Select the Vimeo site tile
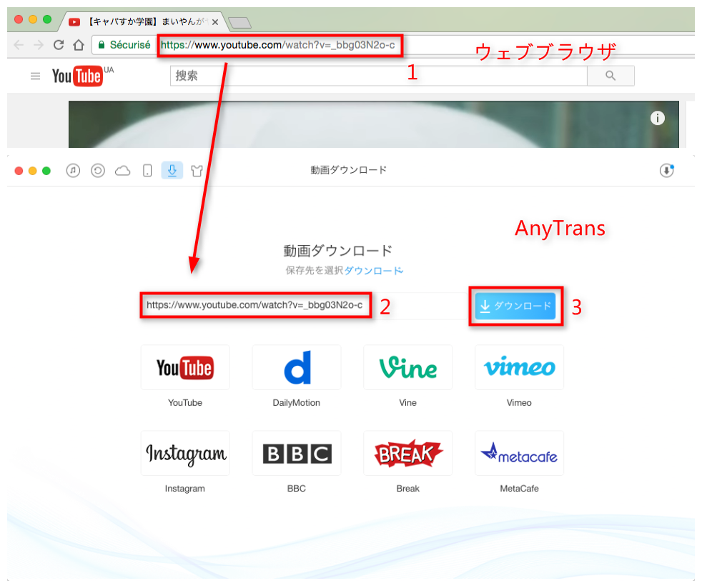The width and height of the screenshot is (702, 588). [519, 367]
